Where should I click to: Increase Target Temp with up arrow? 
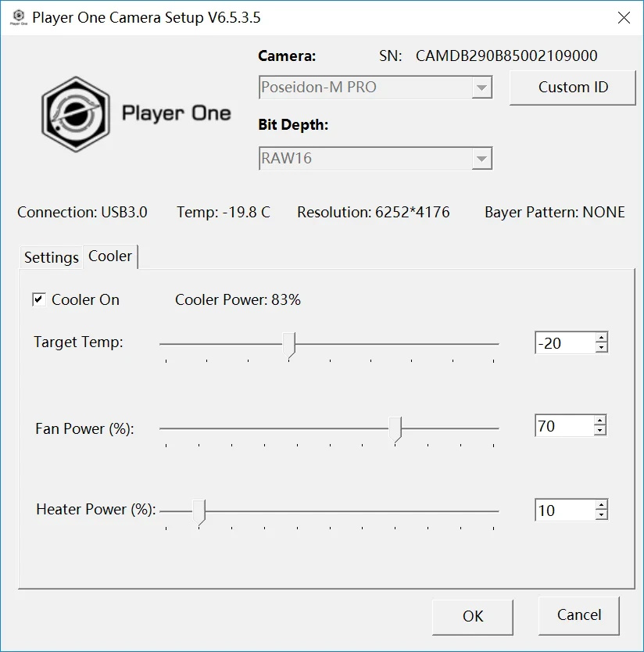600,338
